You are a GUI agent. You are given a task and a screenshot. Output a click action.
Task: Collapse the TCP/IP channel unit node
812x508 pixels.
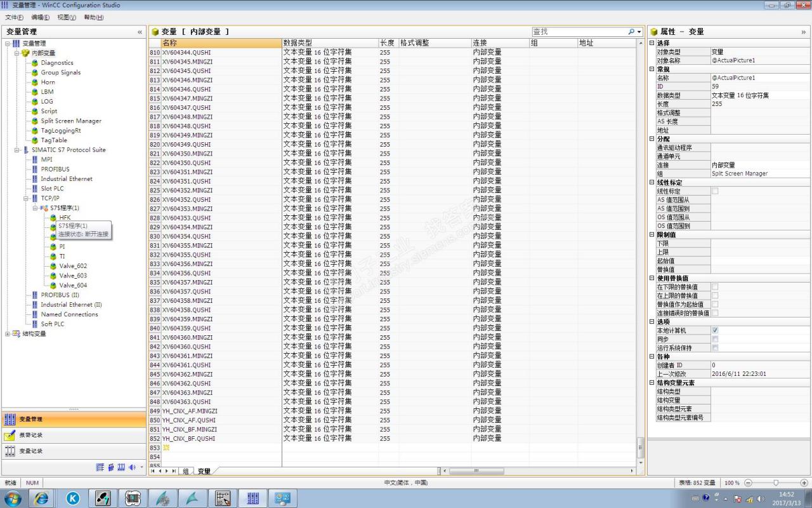point(26,198)
